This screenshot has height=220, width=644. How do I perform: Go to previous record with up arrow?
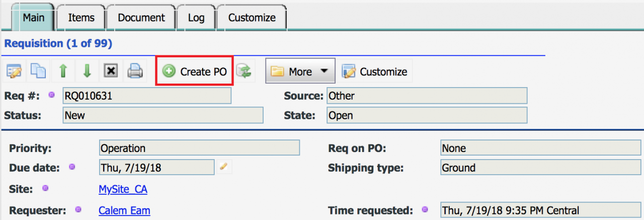point(63,71)
